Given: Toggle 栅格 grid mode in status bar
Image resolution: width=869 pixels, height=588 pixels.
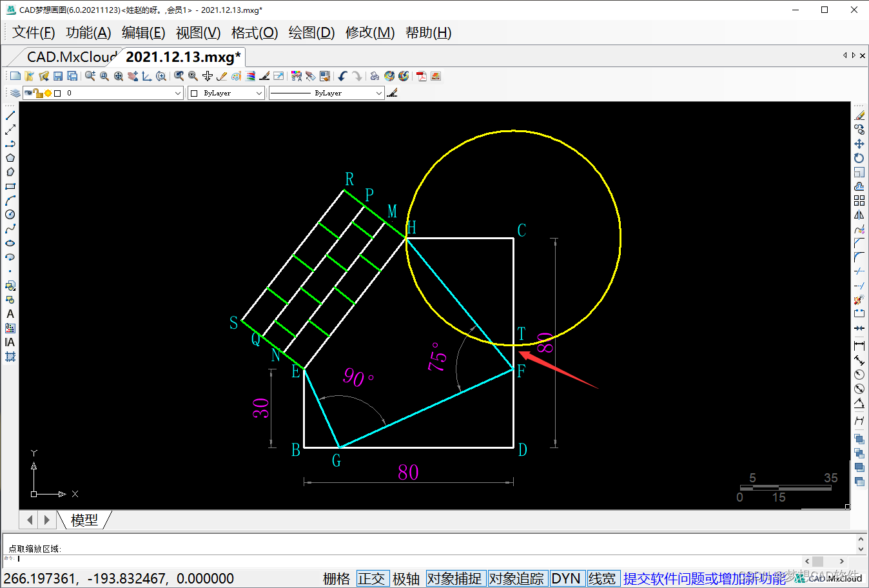Looking at the screenshot, I should point(337,578).
